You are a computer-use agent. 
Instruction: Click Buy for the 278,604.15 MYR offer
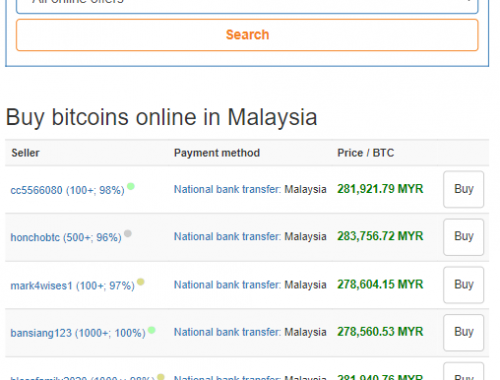[463, 285]
